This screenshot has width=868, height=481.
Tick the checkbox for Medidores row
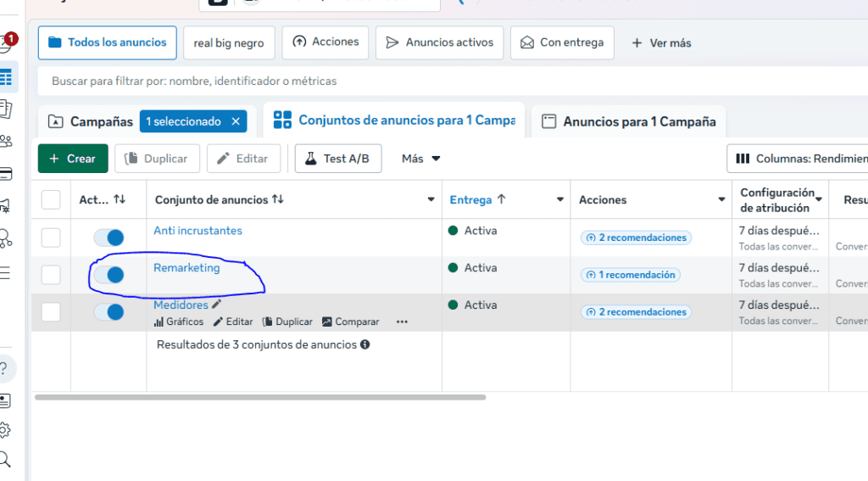click(x=51, y=312)
